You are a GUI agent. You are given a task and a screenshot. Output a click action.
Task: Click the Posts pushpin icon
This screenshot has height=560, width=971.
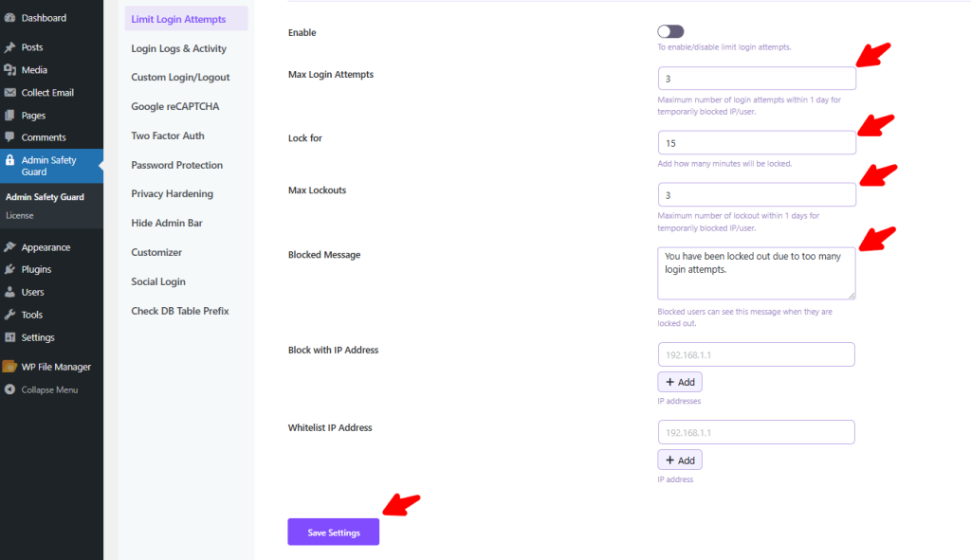[x=9, y=47]
